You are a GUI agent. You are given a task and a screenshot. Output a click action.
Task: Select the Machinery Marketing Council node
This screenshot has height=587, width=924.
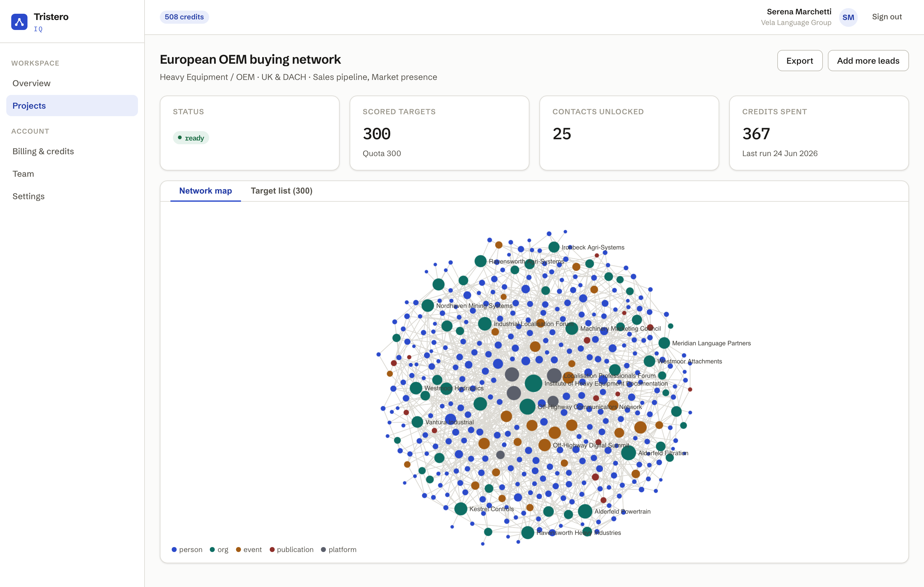[572, 328]
